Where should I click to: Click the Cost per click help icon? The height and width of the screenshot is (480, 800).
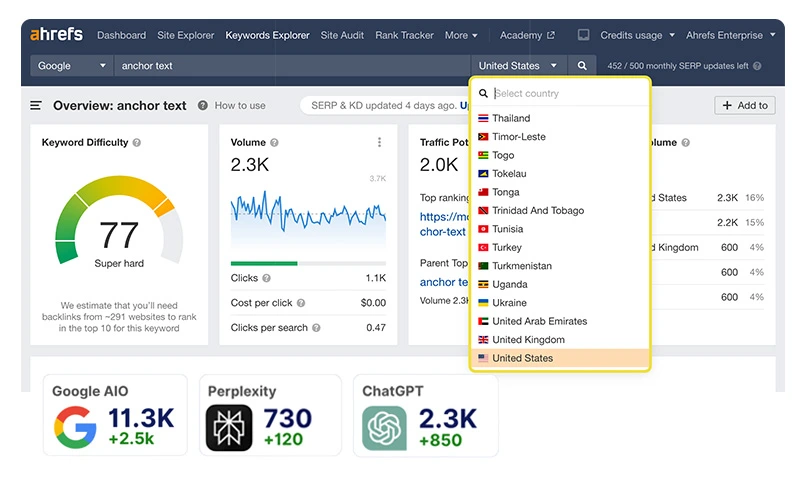click(301, 303)
